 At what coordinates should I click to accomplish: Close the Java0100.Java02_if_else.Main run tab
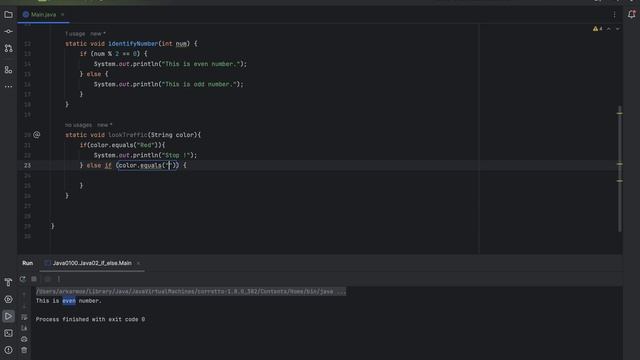tap(138, 263)
